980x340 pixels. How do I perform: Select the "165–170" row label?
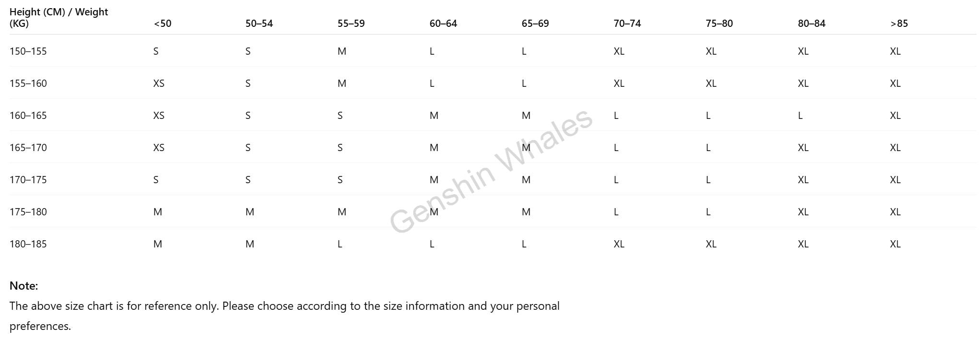[28, 148]
